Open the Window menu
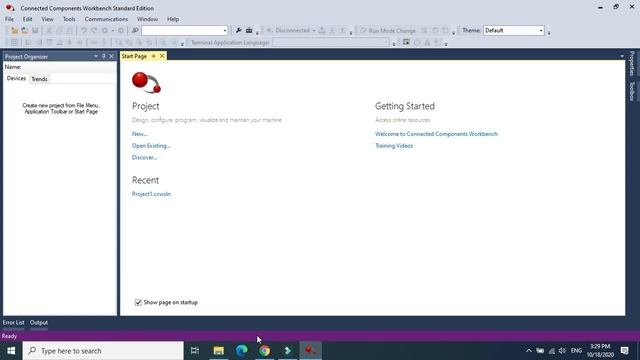 pyautogui.click(x=147, y=19)
